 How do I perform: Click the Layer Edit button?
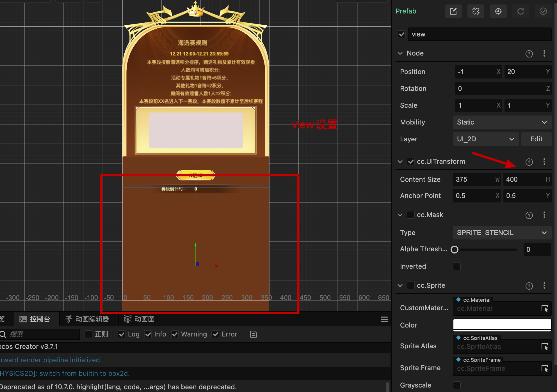coord(536,139)
